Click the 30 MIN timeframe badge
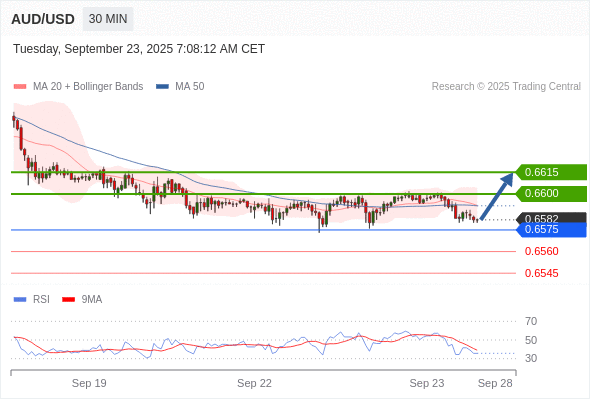The height and width of the screenshot is (400, 590). [108, 19]
